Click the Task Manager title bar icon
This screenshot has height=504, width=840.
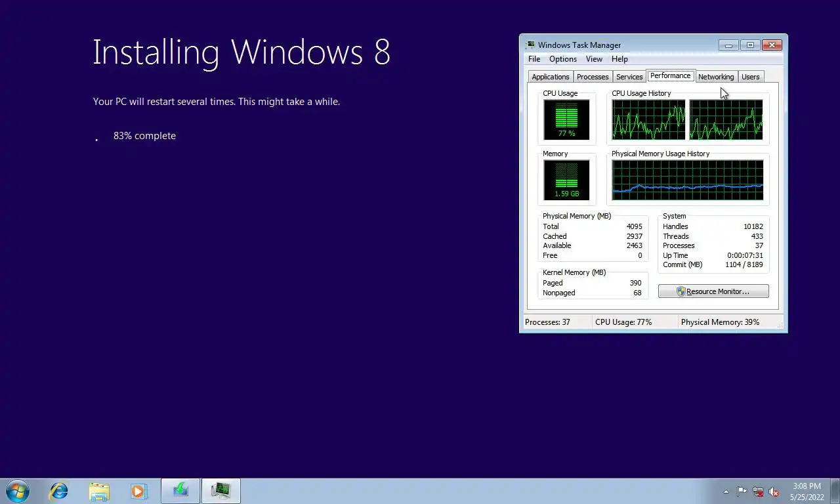tap(530, 45)
